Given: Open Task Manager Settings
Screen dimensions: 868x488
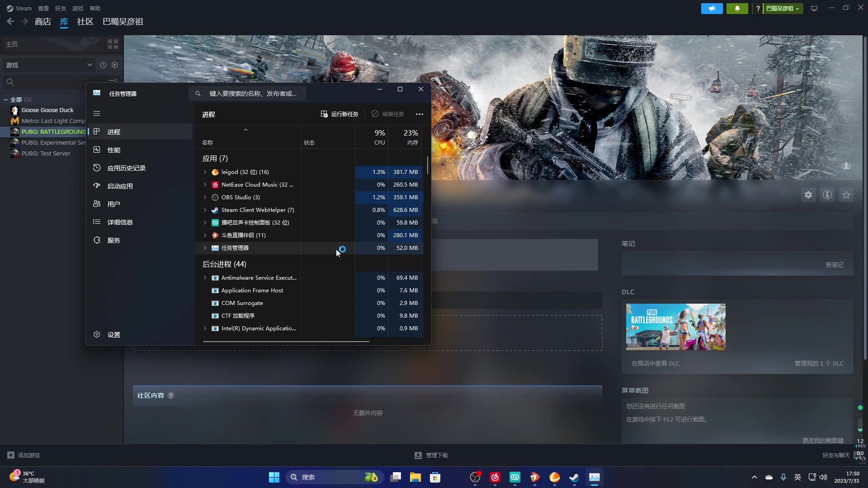Looking at the screenshot, I should click(x=140, y=335).
